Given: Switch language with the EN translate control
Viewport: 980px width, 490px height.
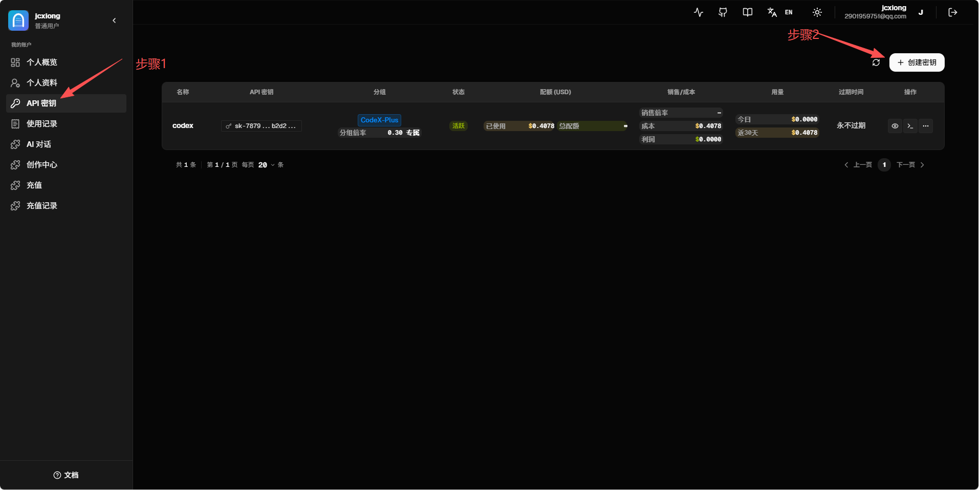Looking at the screenshot, I should click(780, 12).
